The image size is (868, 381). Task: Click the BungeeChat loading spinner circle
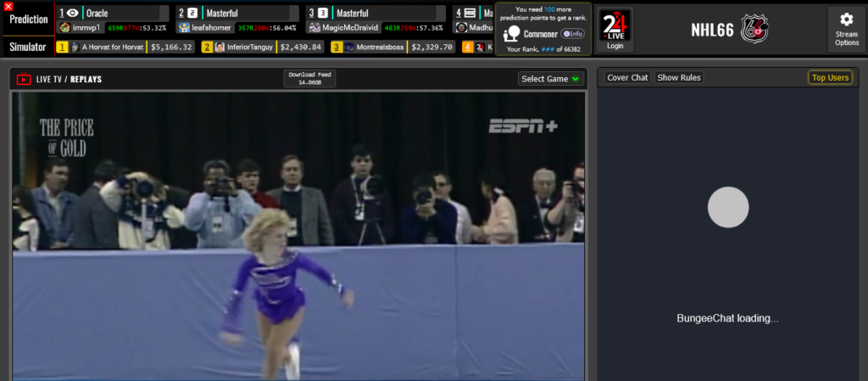pos(728,207)
